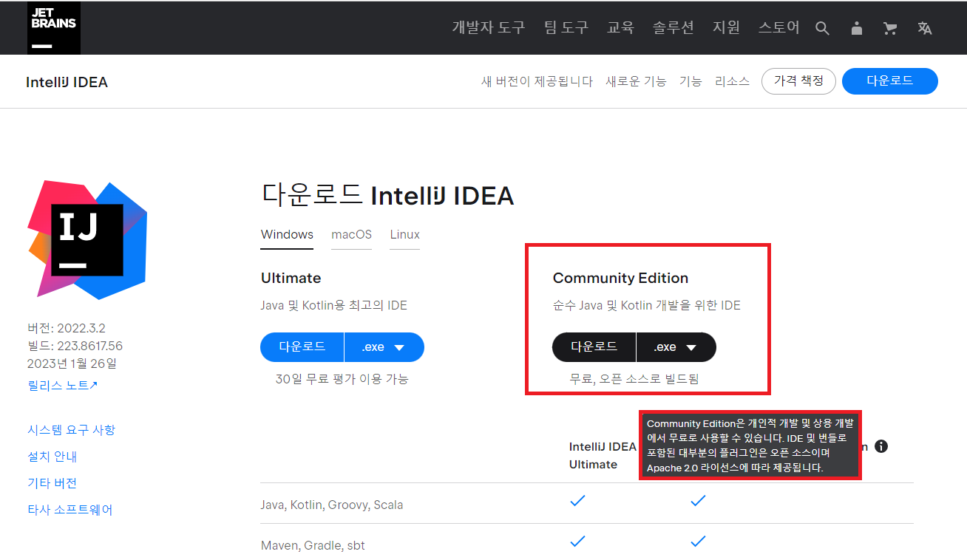The width and height of the screenshot is (967, 560).
Task: Open the 솔루션 menu
Action: pyautogui.click(x=673, y=28)
